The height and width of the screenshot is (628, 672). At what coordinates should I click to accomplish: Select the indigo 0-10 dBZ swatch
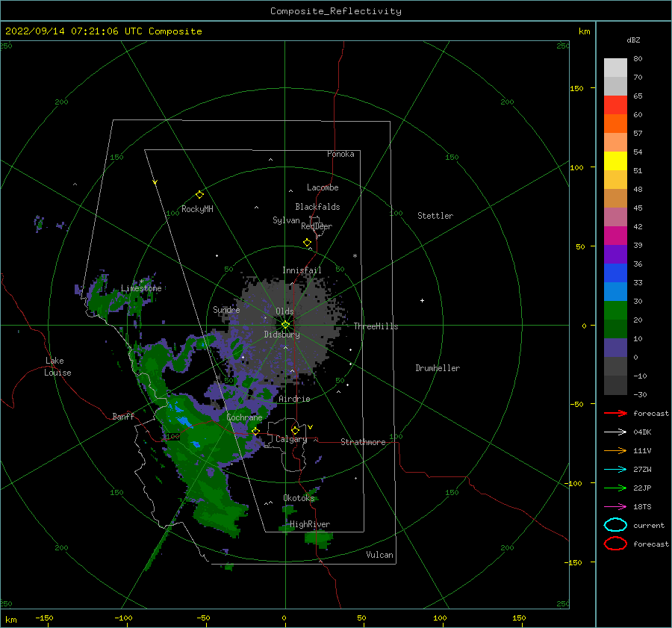[615, 348]
